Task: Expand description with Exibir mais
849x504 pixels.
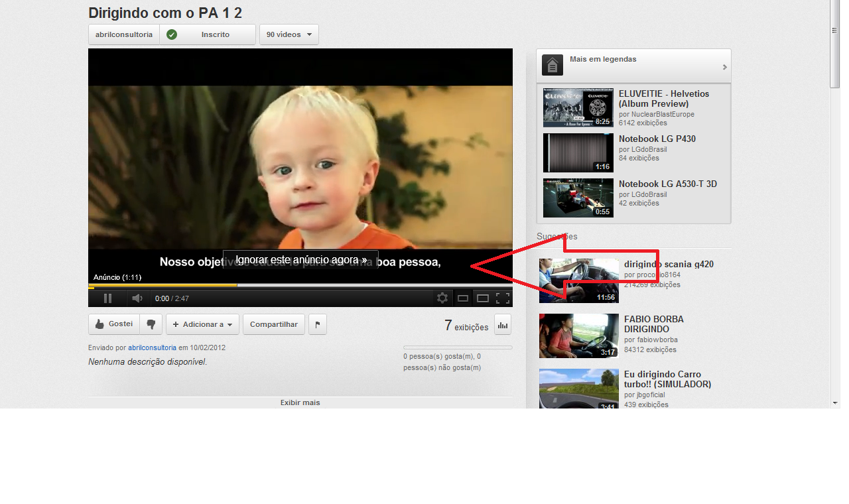Action: coord(300,403)
